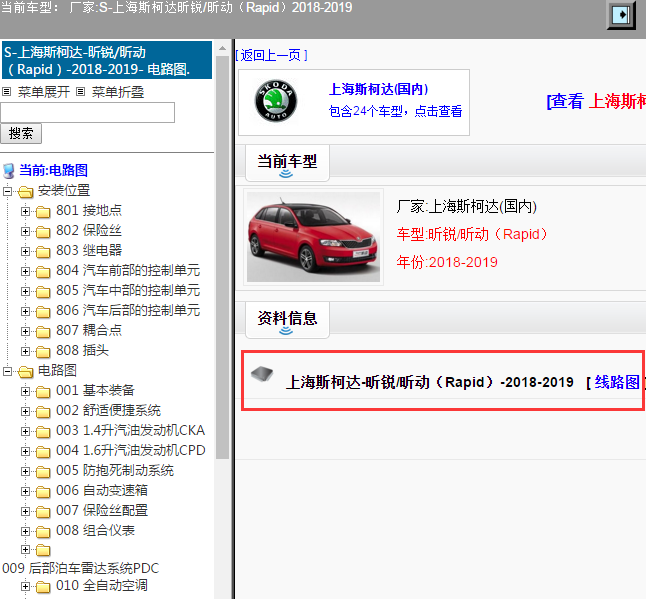Screen dimensions: 646x599
Task: Select 当前:电路图 heading
Action: [54, 170]
